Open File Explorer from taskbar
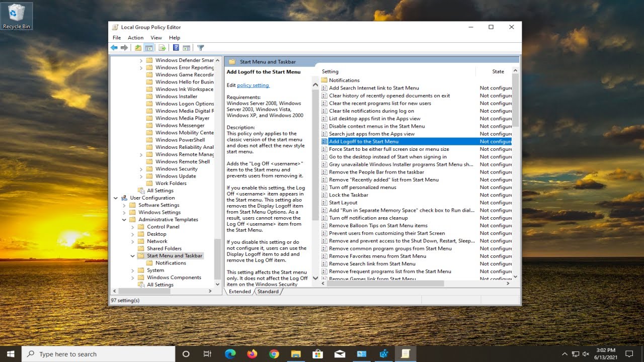The height and width of the screenshot is (362, 644). [296, 354]
